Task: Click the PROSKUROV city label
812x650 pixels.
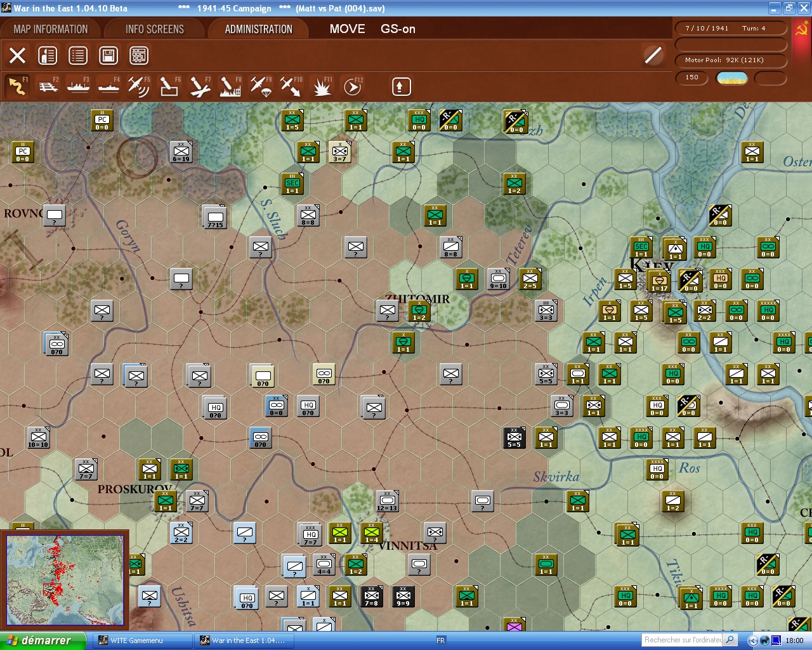Action: coord(135,489)
